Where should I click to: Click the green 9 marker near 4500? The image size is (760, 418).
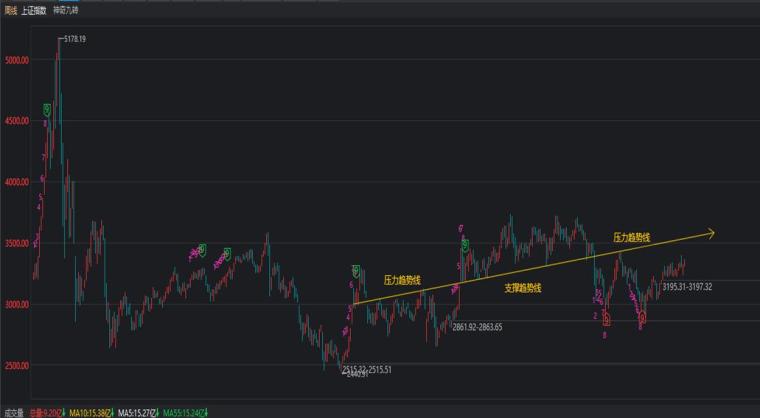click(x=46, y=109)
